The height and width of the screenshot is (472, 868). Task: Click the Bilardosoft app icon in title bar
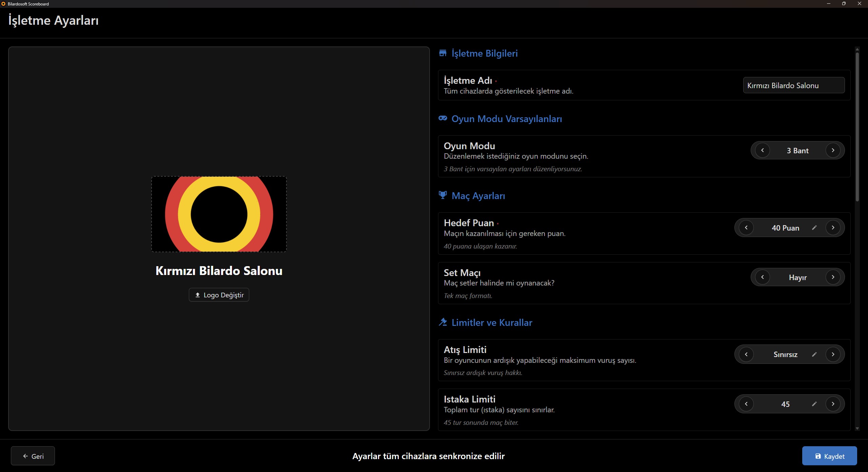click(x=3, y=4)
